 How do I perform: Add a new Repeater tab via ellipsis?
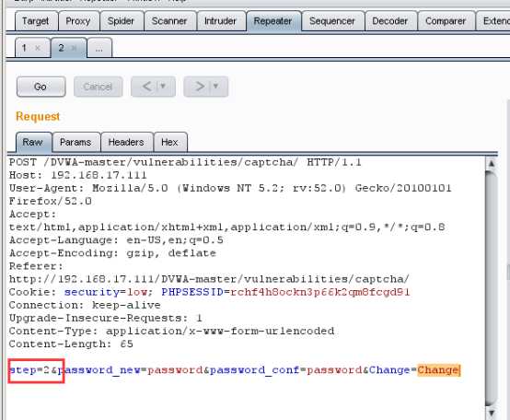pyautogui.click(x=99, y=48)
